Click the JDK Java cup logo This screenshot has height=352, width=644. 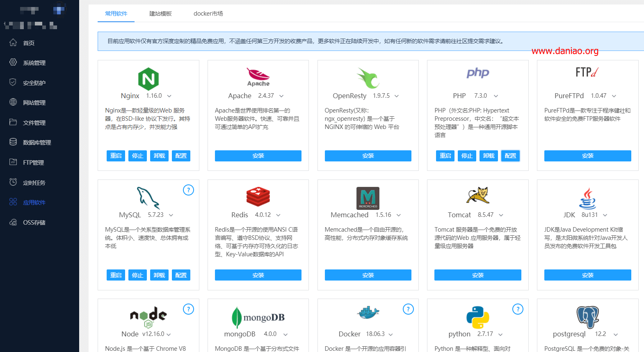(587, 198)
